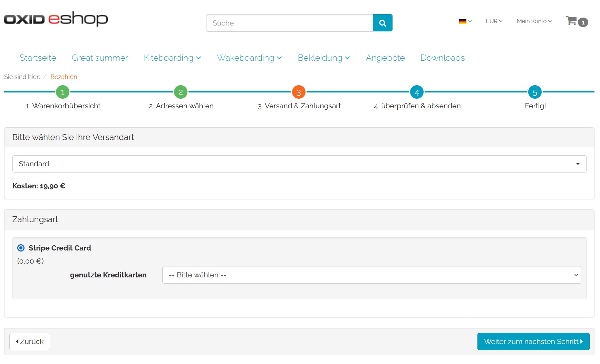Click the Zurück button
600x364 pixels.
tap(30, 342)
